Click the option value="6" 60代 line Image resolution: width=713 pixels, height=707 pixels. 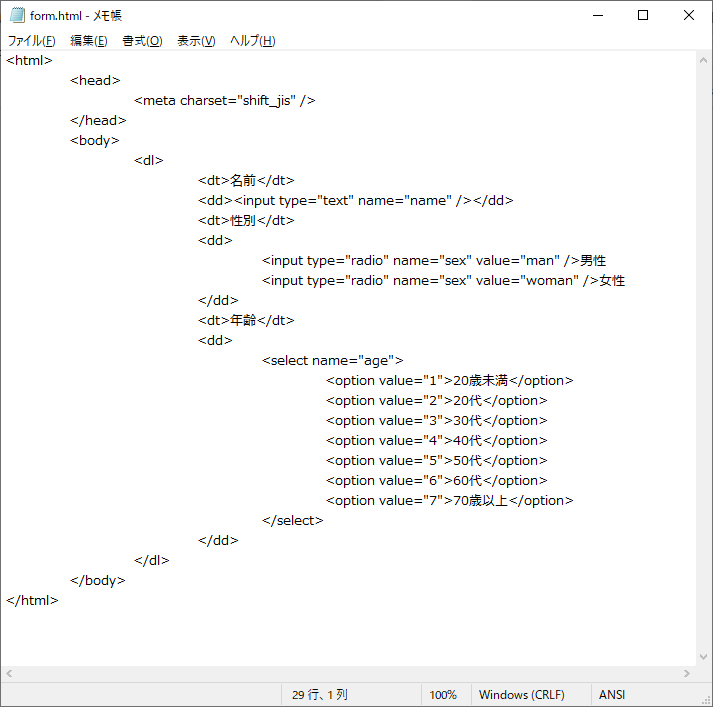pyautogui.click(x=437, y=481)
